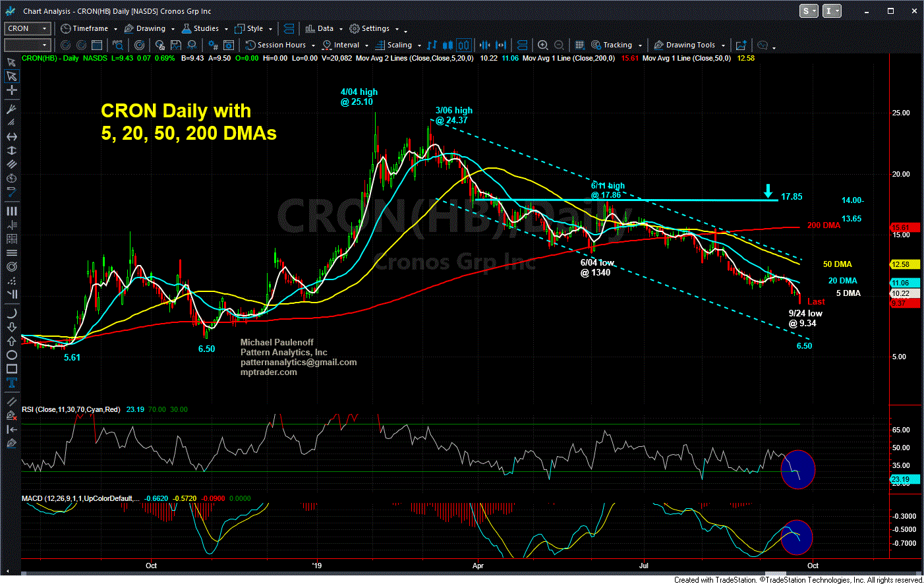Select the horizontal lines retracement tool
The width and height of the screenshot is (924, 584).
[x=11, y=252]
